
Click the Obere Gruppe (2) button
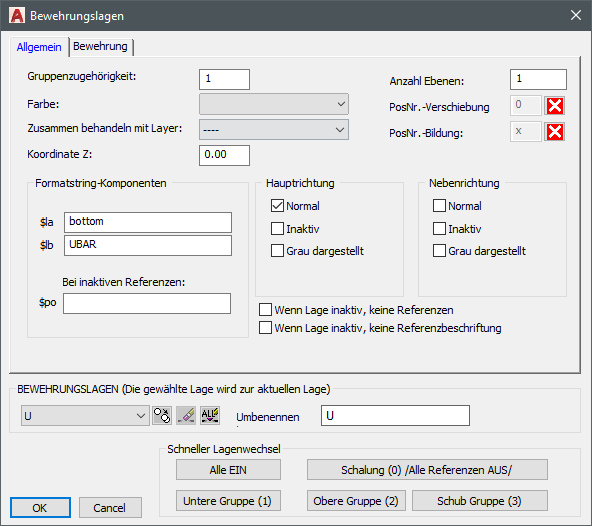coord(356,501)
